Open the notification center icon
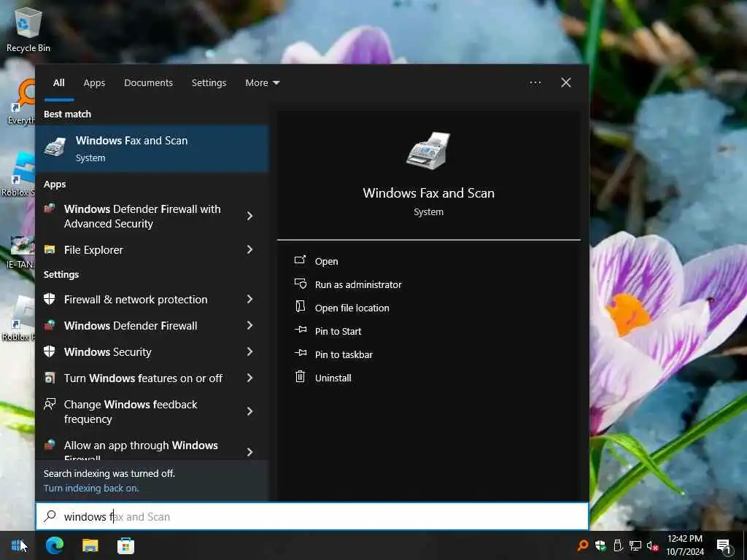Image resolution: width=747 pixels, height=560 pixels. 724,547
